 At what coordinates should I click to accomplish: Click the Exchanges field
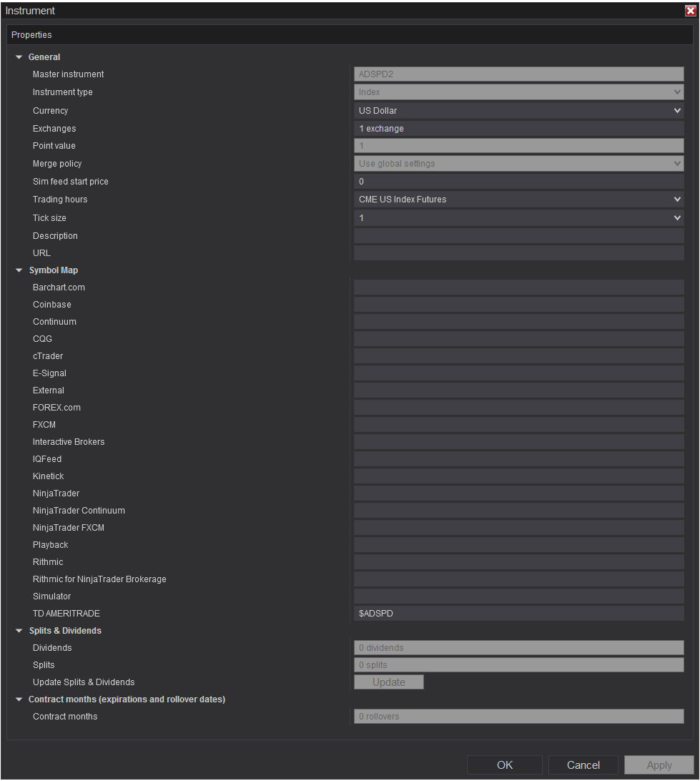518,129
